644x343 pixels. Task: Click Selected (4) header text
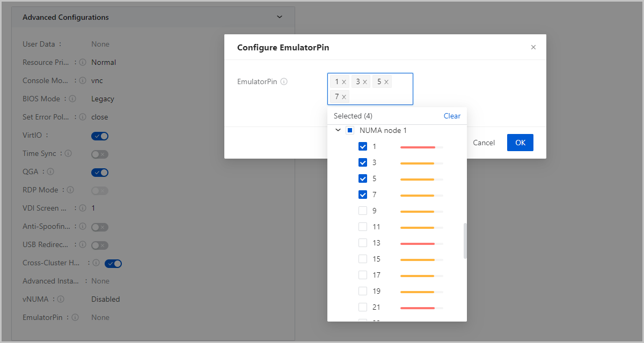click(353, 116)
